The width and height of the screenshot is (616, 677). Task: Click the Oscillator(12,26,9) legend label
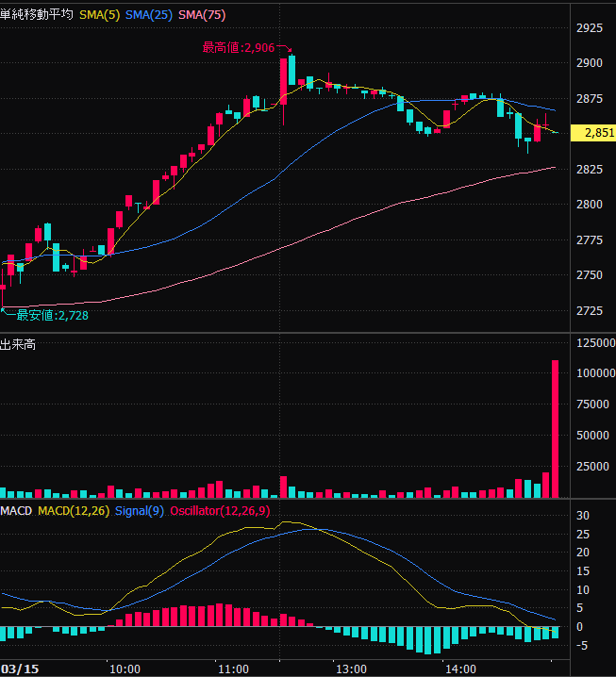[x=220, y=511]
